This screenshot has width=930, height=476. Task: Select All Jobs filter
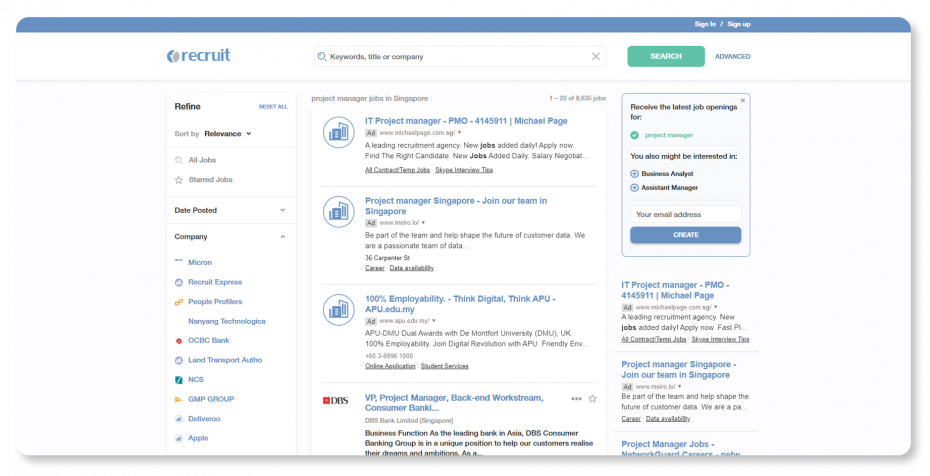pos(202,160)
